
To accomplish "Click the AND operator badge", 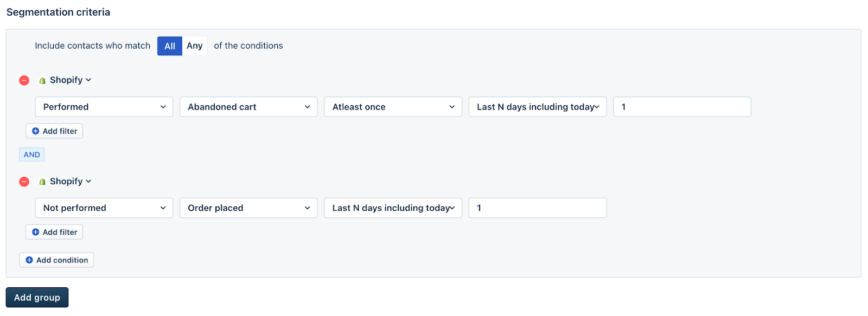I will pyautogui.click(x=31, y=154).
